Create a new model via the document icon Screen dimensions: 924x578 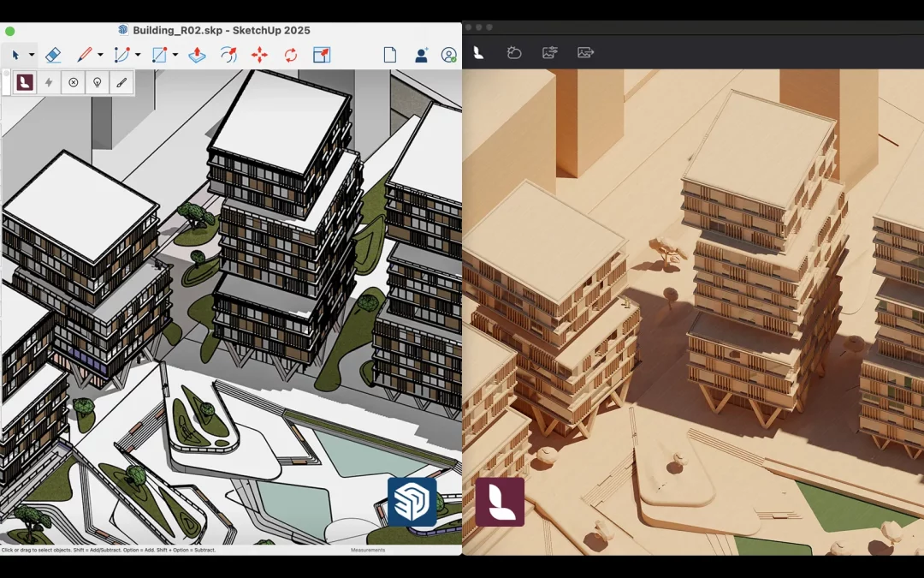pos(390,55)
